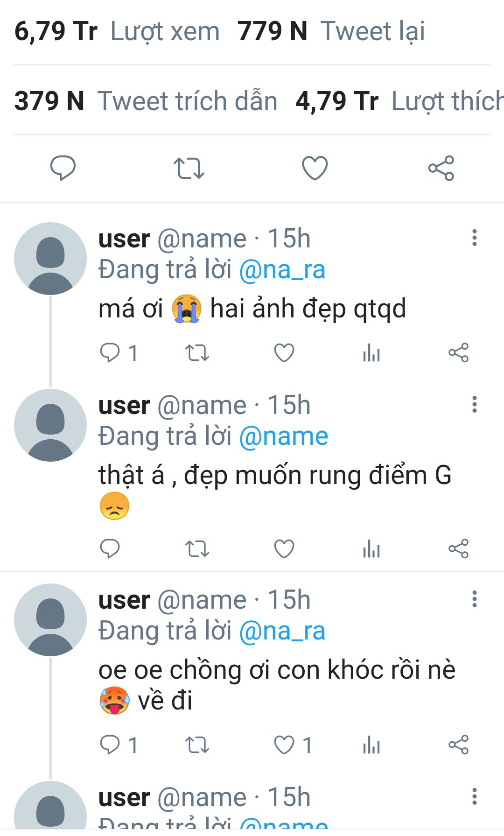Like the 'má ơi hai ảnh đẹp' reply

tap(284, 353)
